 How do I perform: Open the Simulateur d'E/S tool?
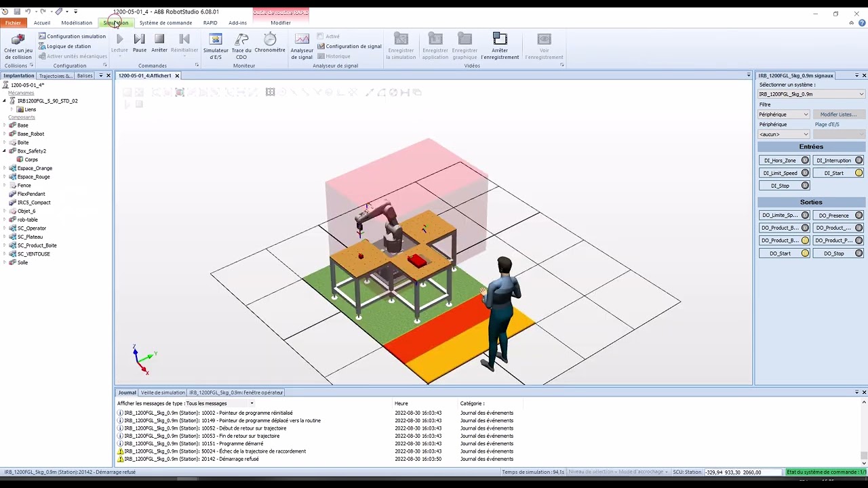point(216,46)
